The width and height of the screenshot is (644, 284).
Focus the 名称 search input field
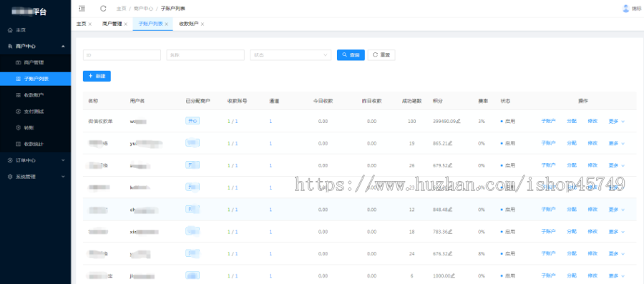coord(205,55)
